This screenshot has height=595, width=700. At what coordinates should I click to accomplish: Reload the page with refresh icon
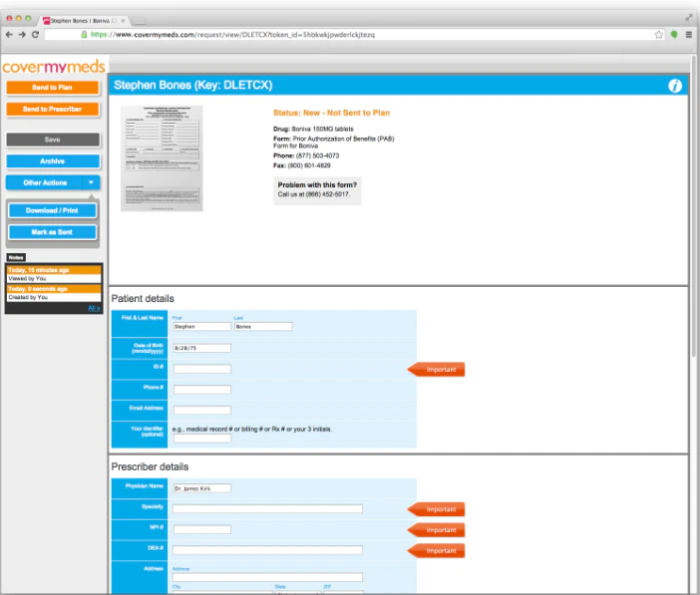pos(35,34)
